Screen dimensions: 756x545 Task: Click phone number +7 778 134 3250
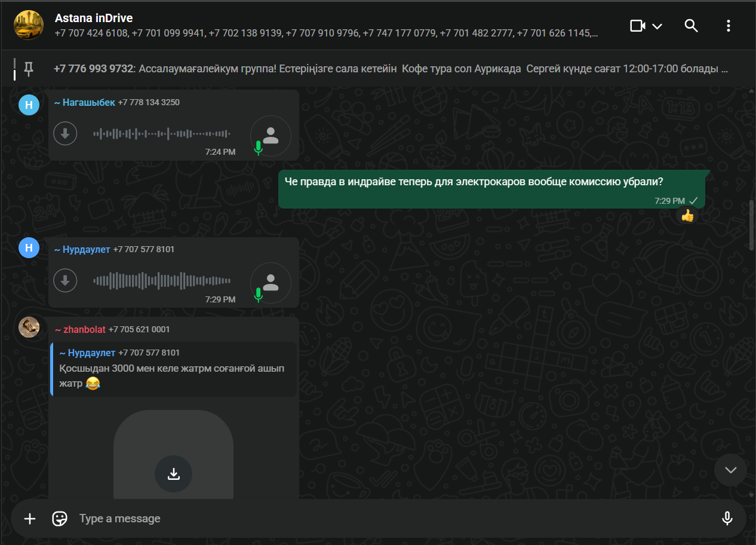point(149,102)
